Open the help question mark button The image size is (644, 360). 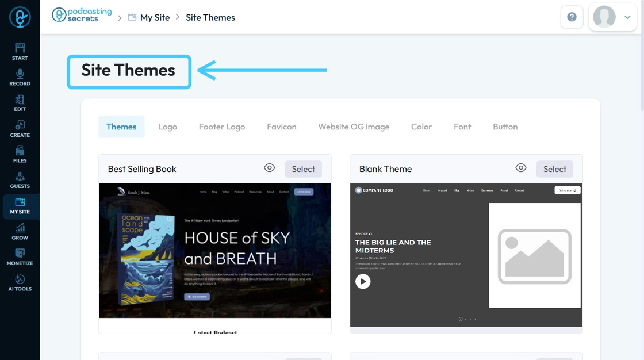coord(572,17)
